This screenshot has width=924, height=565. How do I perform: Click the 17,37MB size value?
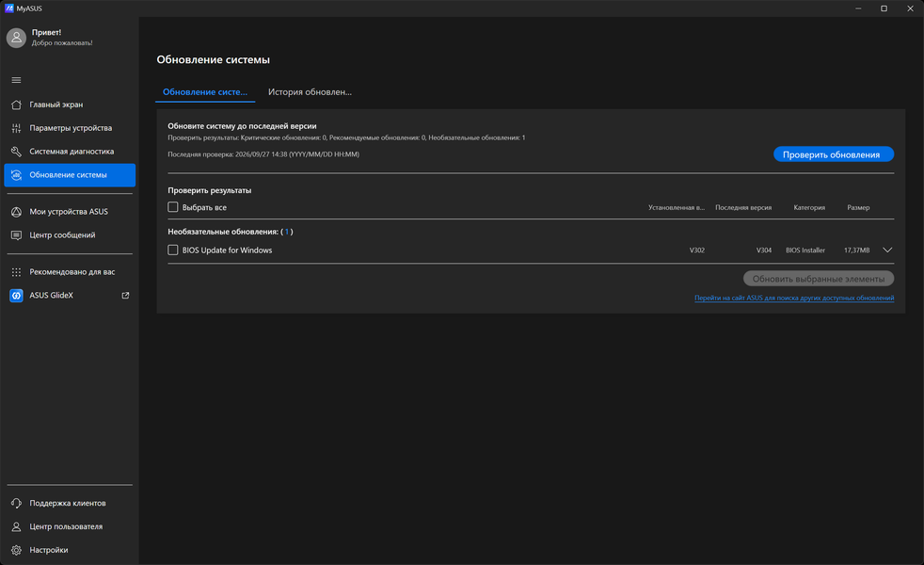(x=857, y=250)
